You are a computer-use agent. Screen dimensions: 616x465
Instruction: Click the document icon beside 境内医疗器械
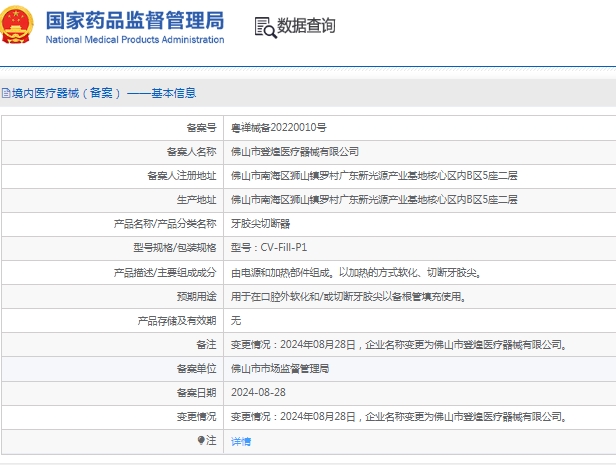[x=6, y=93]
